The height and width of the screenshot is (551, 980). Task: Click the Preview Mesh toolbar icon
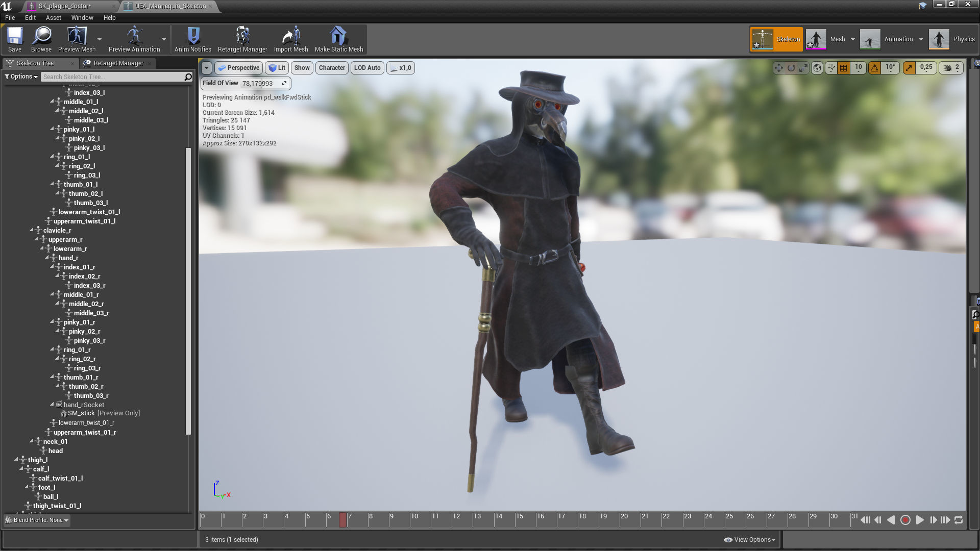pyautogui.click(x=77, y=39)
